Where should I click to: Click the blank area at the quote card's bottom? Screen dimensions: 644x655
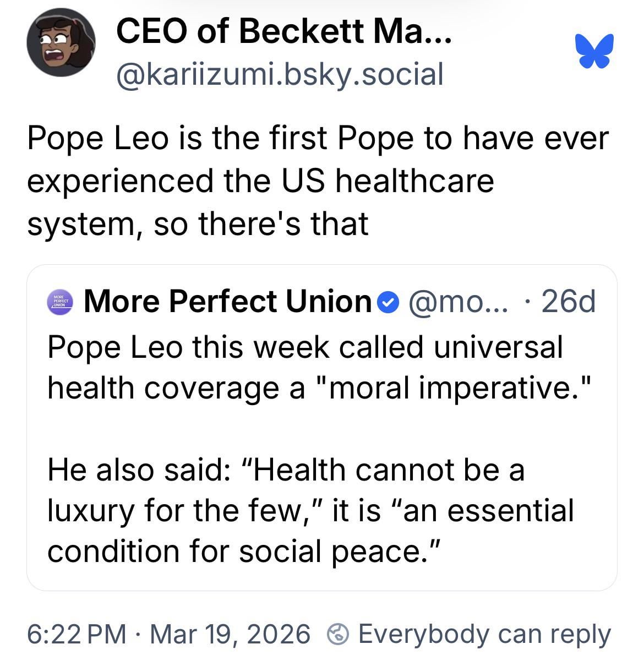point(321,578)
